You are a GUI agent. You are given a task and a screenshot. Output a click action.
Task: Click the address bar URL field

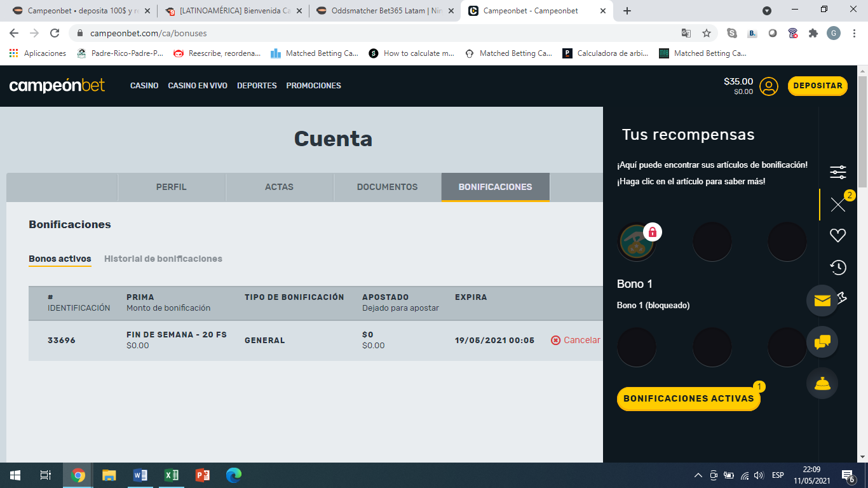(x=381, y=33)
